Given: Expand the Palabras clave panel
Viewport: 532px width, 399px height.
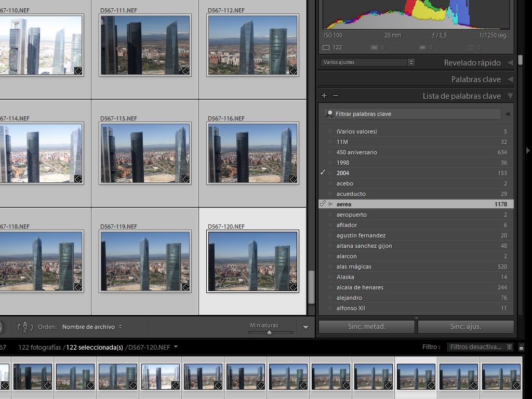Looking at the screenshot, I should pos(510,79).
